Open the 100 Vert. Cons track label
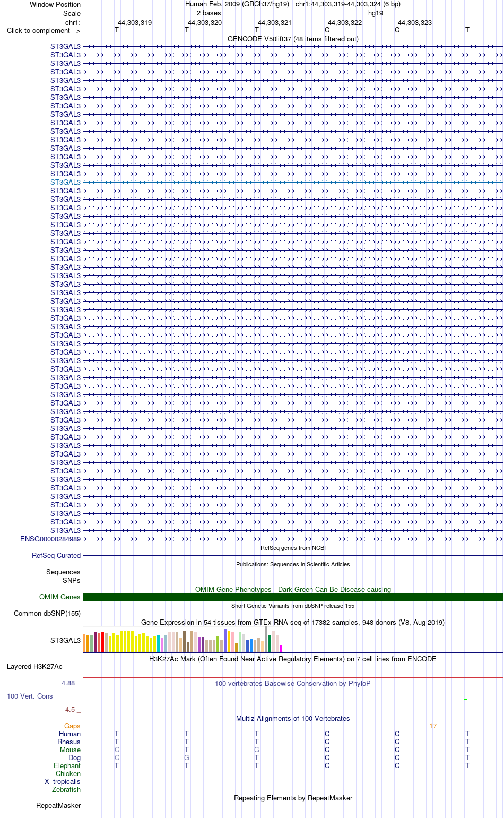 (x=30, y=696)
